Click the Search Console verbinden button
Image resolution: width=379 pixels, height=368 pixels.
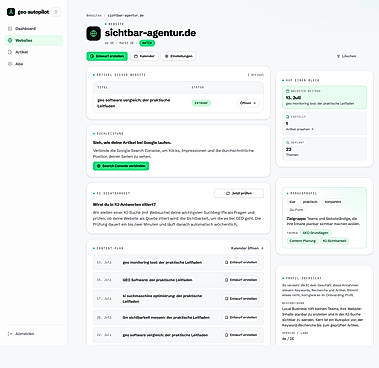pyautogui.click(x=121, y=166)
